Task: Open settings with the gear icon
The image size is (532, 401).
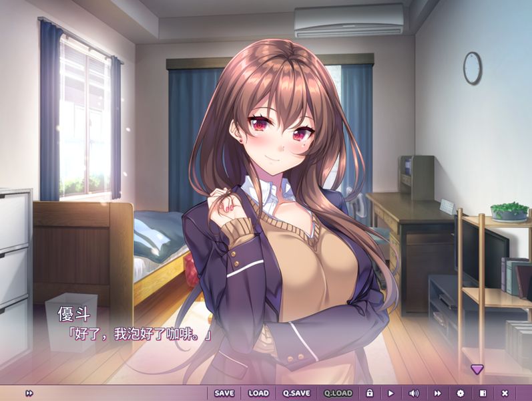Action: (460, 393)
